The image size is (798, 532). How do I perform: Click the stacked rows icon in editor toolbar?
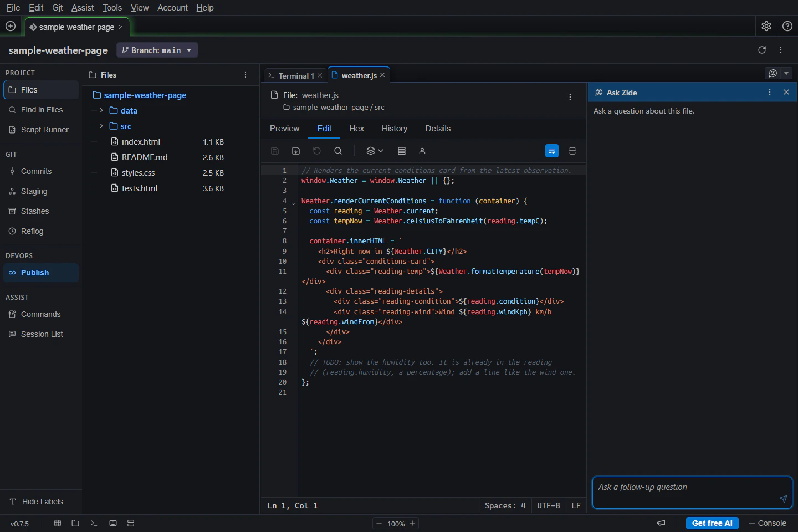click(402, 151)
